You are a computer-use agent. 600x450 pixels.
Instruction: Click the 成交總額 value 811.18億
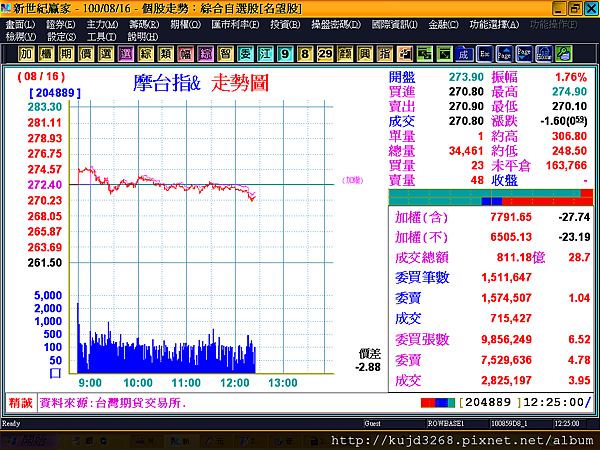click(521, 258)
